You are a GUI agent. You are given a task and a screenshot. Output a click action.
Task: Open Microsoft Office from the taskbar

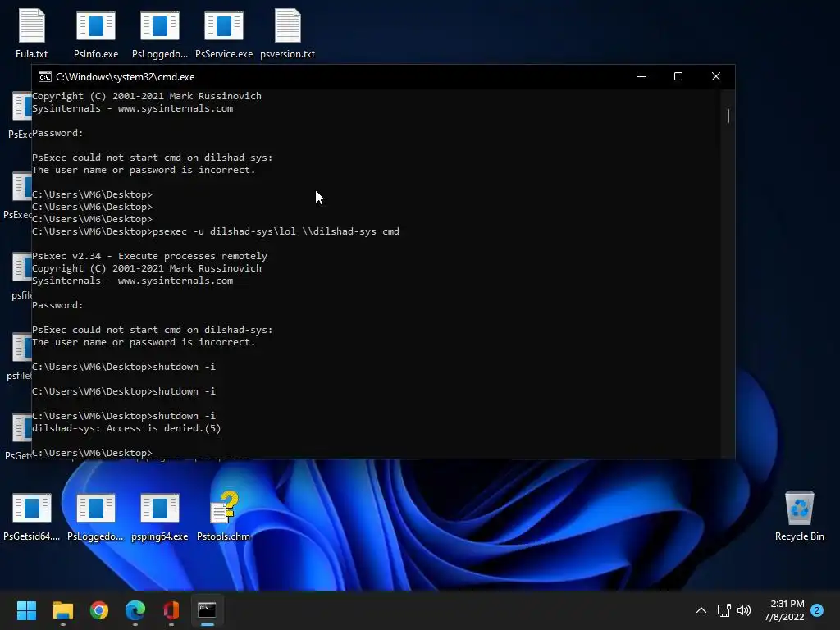pos(171,610)
